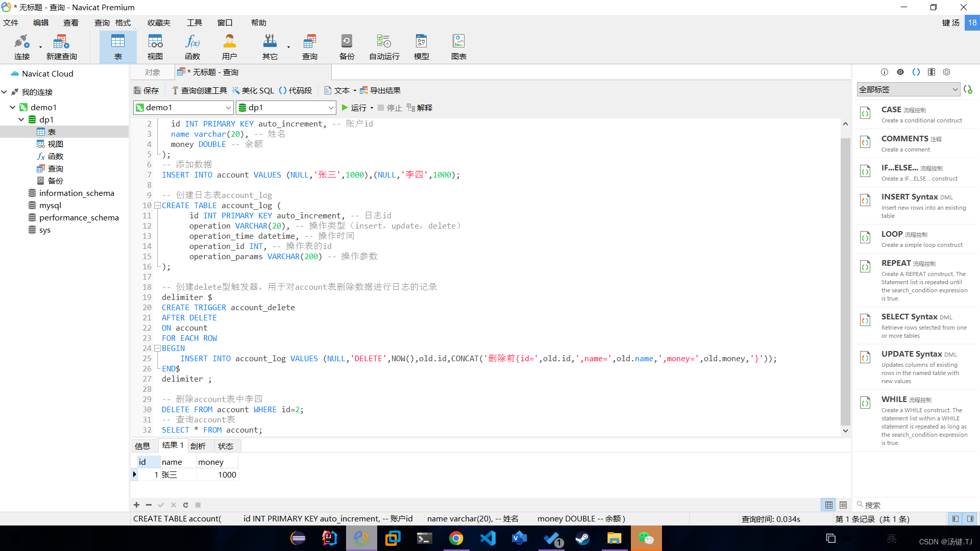Image resolution: width=980 pixels, height=551 pixels.
Task: Switch result pane to grid view
Action: 829,505
